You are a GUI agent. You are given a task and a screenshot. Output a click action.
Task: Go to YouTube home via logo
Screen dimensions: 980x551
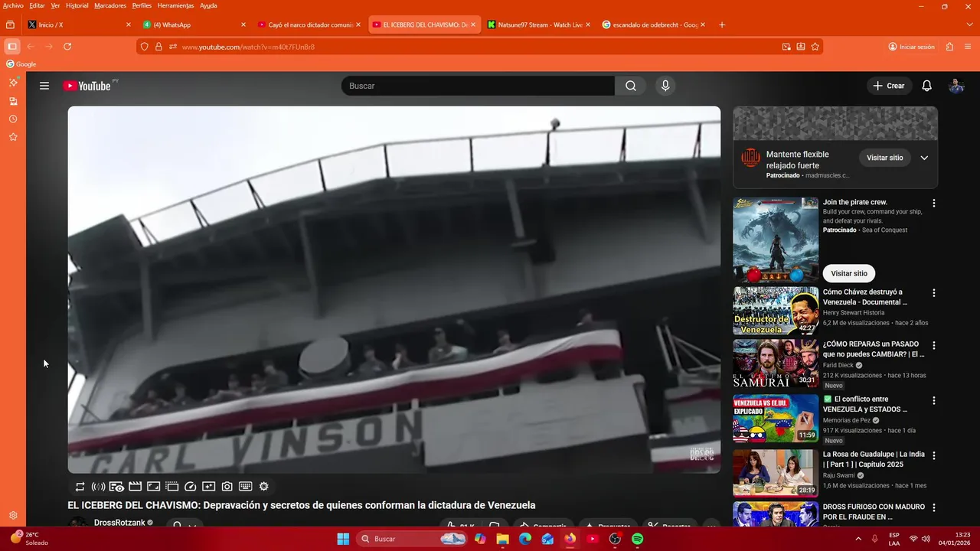click(x=87, y=86)
